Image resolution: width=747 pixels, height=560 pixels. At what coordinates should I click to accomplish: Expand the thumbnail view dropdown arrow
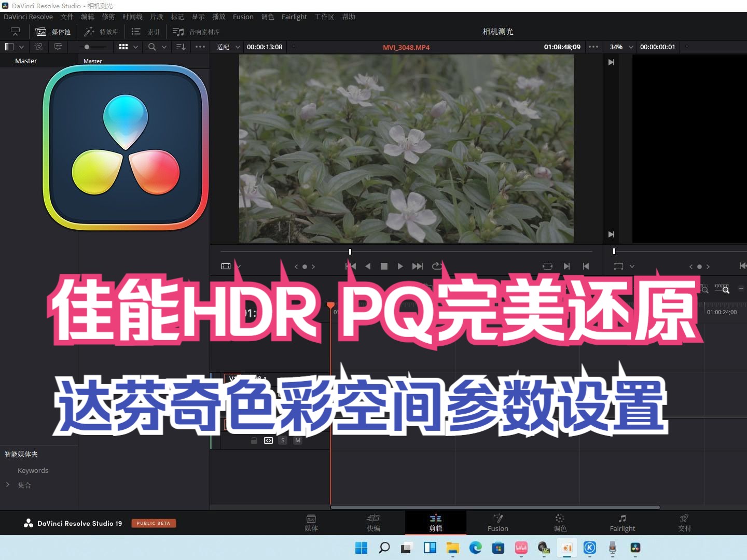pos(135,47)
